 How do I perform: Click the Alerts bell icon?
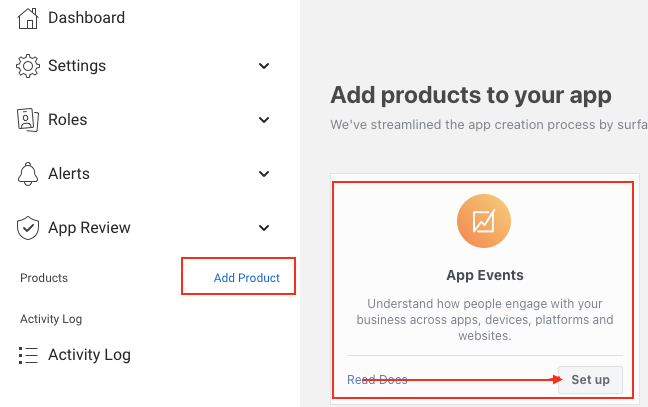(x=28, y=174)
